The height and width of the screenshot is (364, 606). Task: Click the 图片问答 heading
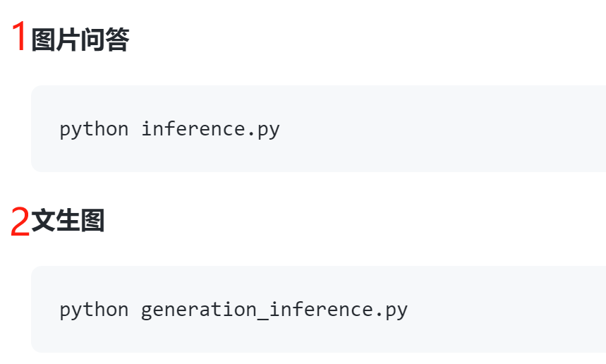click(80, 40)
